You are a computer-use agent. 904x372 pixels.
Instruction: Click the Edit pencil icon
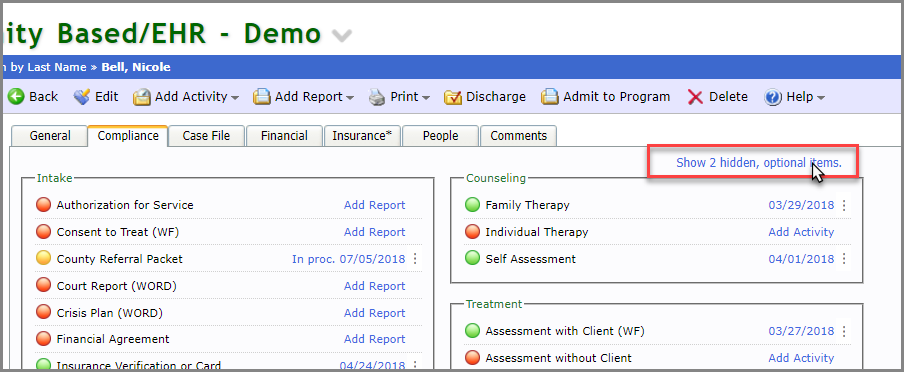pyautogui.click(x=82, y=97)
